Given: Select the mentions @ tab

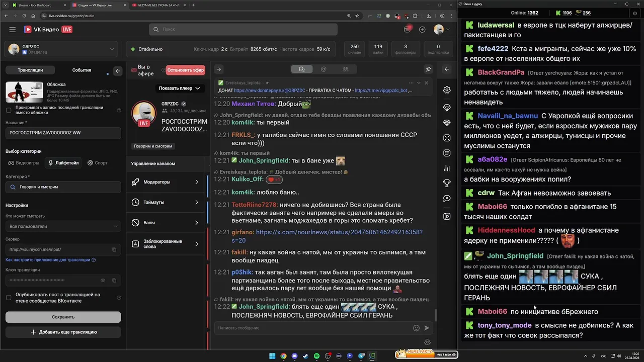Looking at the screenshot, I should pyautogui.click(x=324, y=69).
